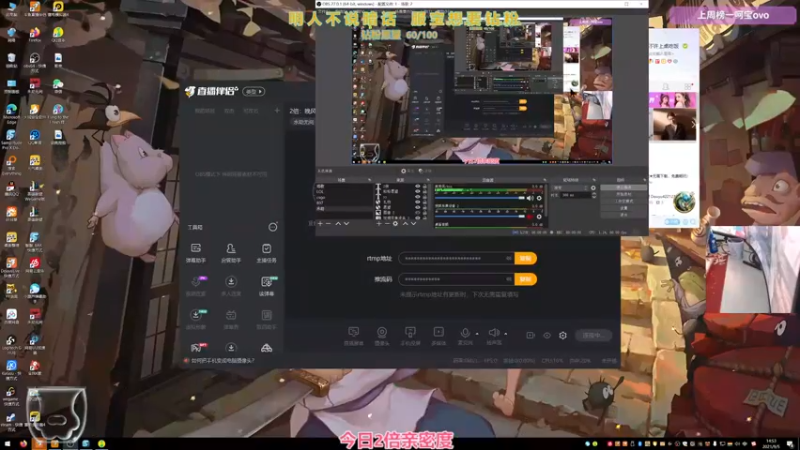Click the highlighted top button in OBS Controls dock
Image resolution: width=800 pixels, height=450 pixels.
[x=623, y=187]
